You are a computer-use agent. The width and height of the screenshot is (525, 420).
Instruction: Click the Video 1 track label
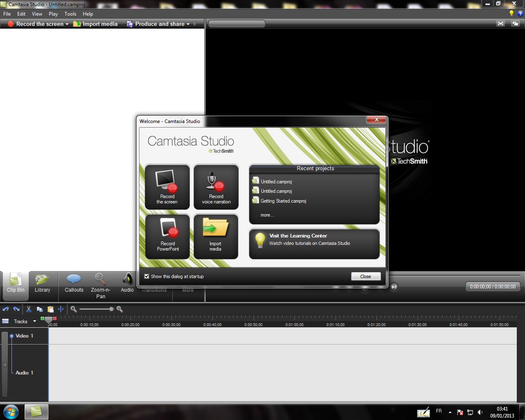tap(24, 336)
